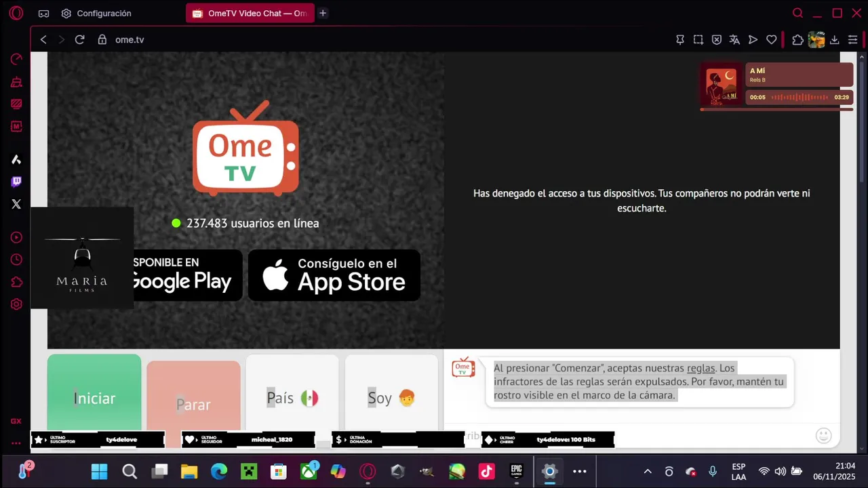Viewport: 868px width, 488px height.
Task: Click the GX label in sidebar
Action: tap(16, 421)
